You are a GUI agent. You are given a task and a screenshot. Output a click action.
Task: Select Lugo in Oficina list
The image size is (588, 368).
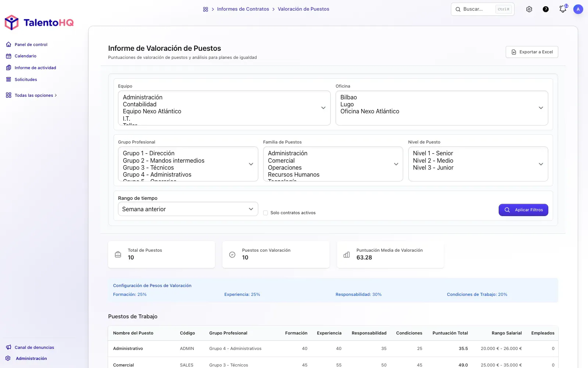pos(347,104)
